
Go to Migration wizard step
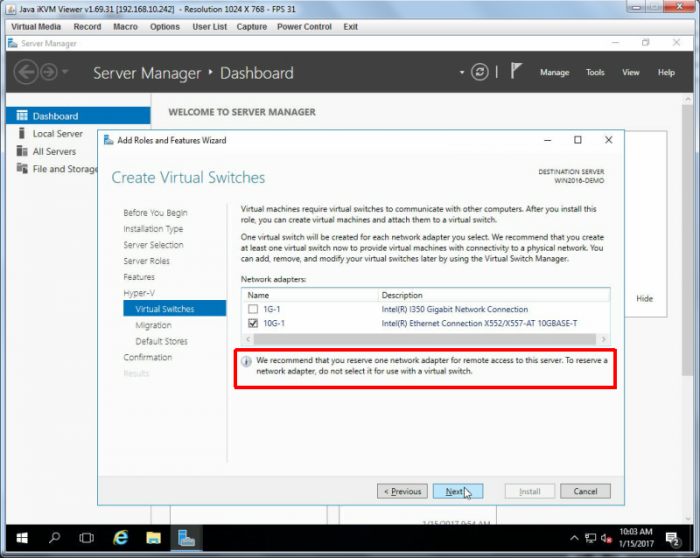153,325
